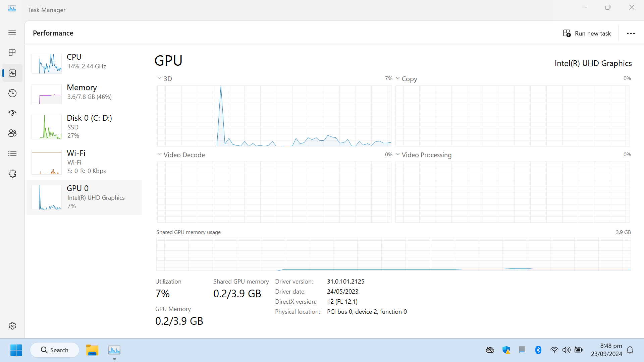Open the Services page puzzle icon
This screenshot has width=644, height=362.
[x=12, y=174]
